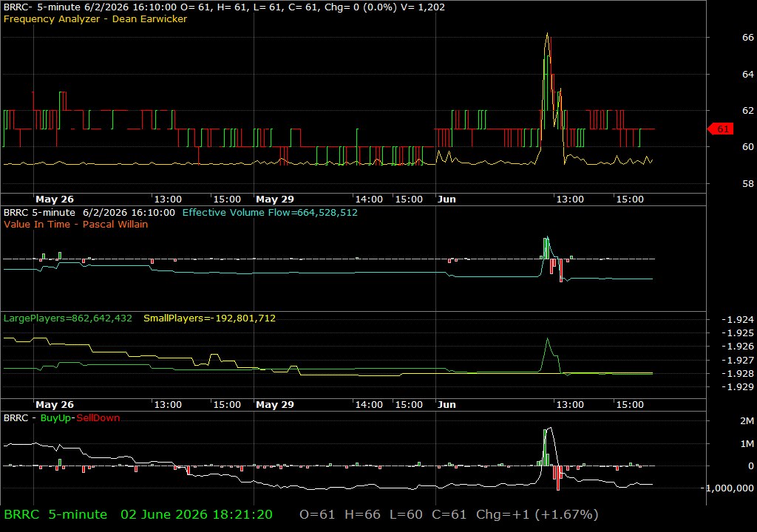Click -1.929 on the players scale
This screenshot has width=757, height=532.
(737, 386)
